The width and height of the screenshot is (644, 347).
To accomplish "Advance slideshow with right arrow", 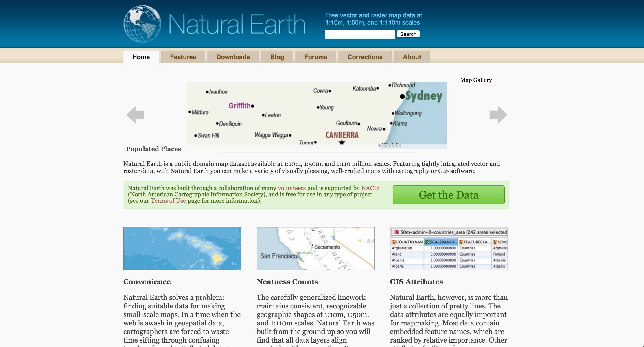I will (498, 115).
